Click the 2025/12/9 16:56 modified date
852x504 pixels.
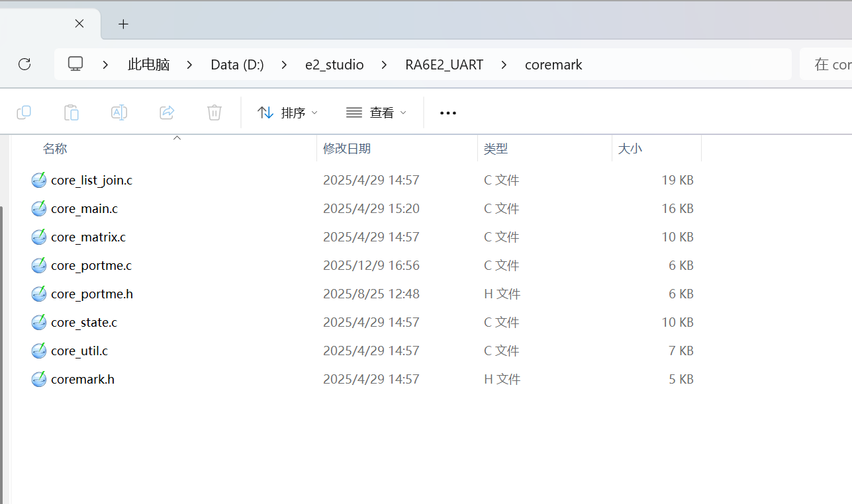pyautogui.click(x=371, y=265)
